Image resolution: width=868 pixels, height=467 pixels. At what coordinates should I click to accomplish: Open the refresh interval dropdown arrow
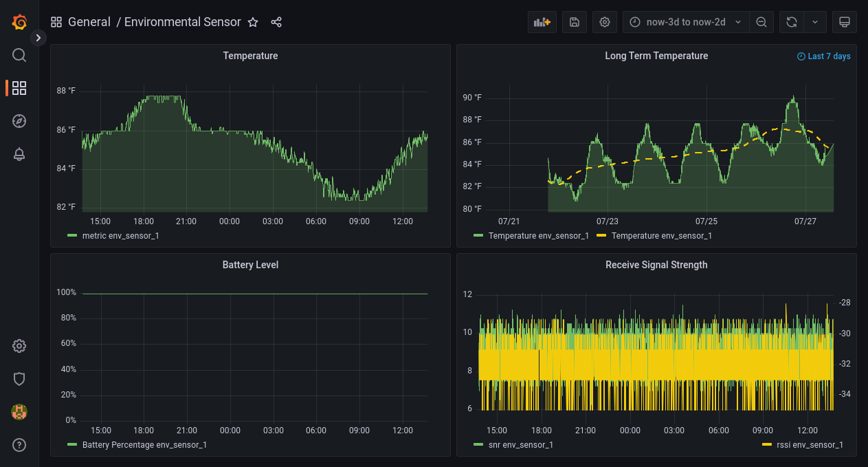click(815, 22)
